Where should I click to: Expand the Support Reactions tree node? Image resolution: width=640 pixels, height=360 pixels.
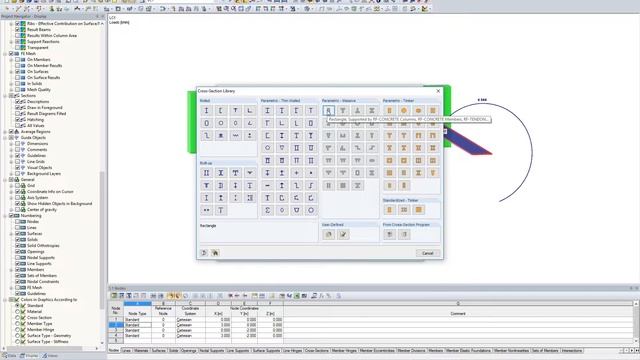pos(11,42)
